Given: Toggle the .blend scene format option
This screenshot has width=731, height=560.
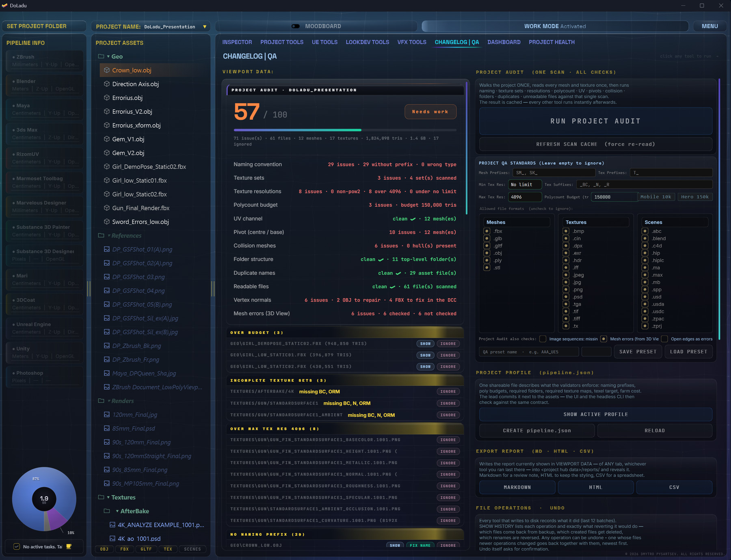Looking at the screenshot, I should (x=644, y=238).
